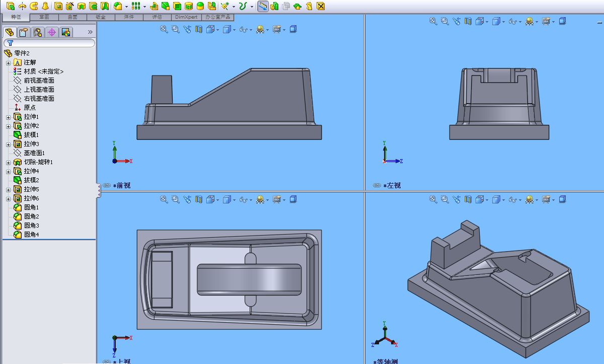Expand the 拉伸6 feature node
This screenshot has height=364, width=604.
8,198
